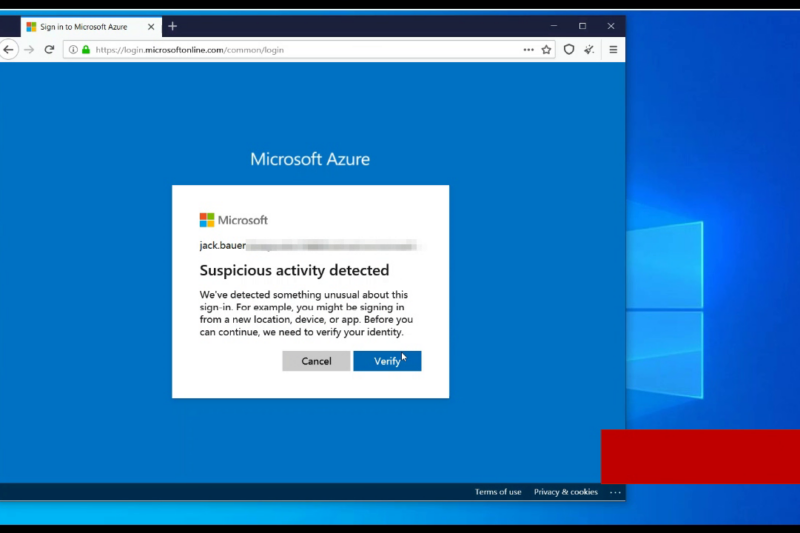Viewport: 800px width, 533px height.
Task: Close the browser window
Action: 611,26
